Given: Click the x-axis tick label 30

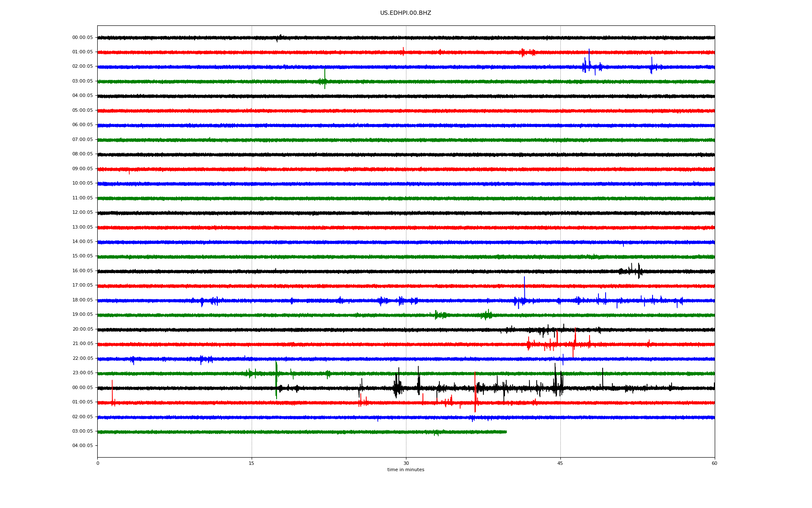Looking at the screenshot, I should click(406, 464).
